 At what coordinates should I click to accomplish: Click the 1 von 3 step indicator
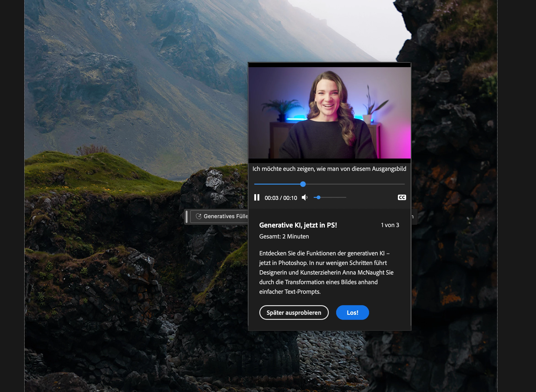point(390,225)
